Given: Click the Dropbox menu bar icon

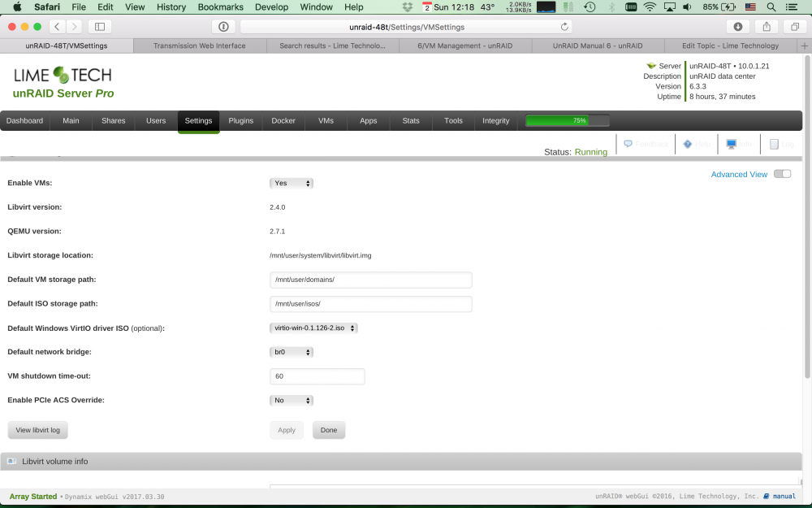Looking at the screenshot, I should click(x=408, y=7).
